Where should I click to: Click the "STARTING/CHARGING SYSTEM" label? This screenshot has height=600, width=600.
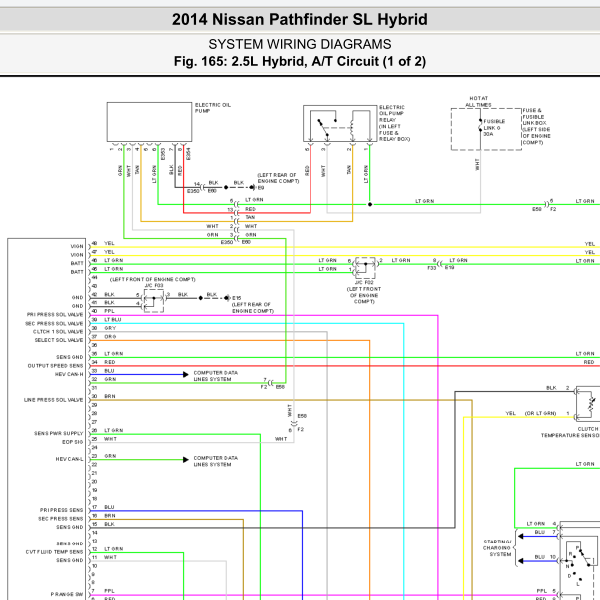tap(497, 548)
